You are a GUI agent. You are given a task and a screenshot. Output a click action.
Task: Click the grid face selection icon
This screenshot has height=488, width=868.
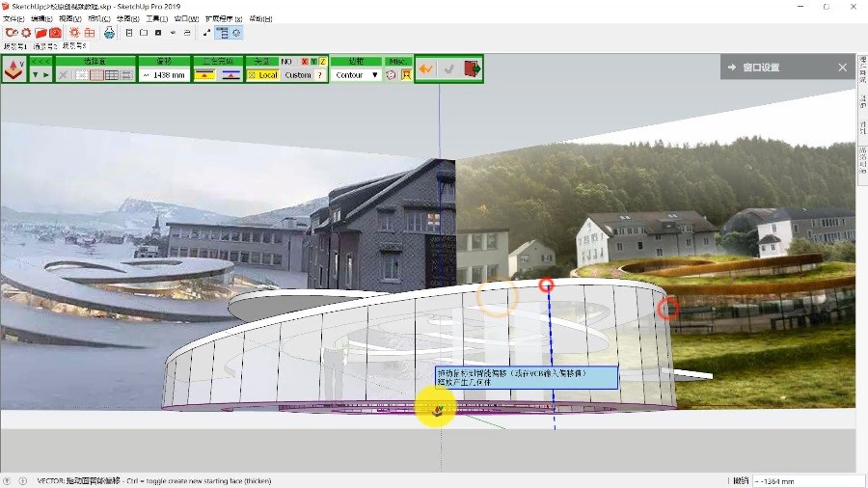point(112,75)
